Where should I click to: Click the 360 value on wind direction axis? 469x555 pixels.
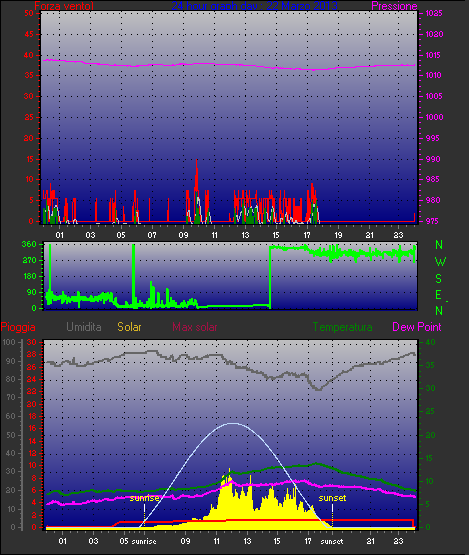click(x=29, y=244)
